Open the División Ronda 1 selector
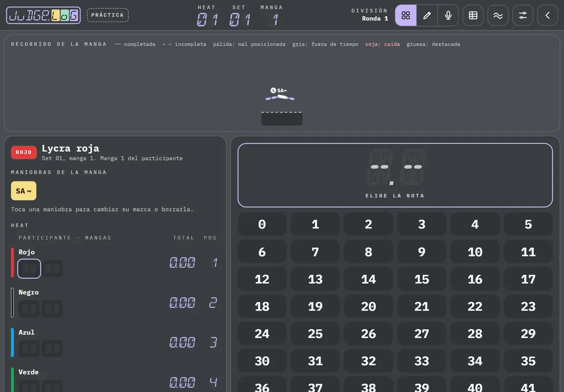The image size is (564, 392). tap(370, 15)
